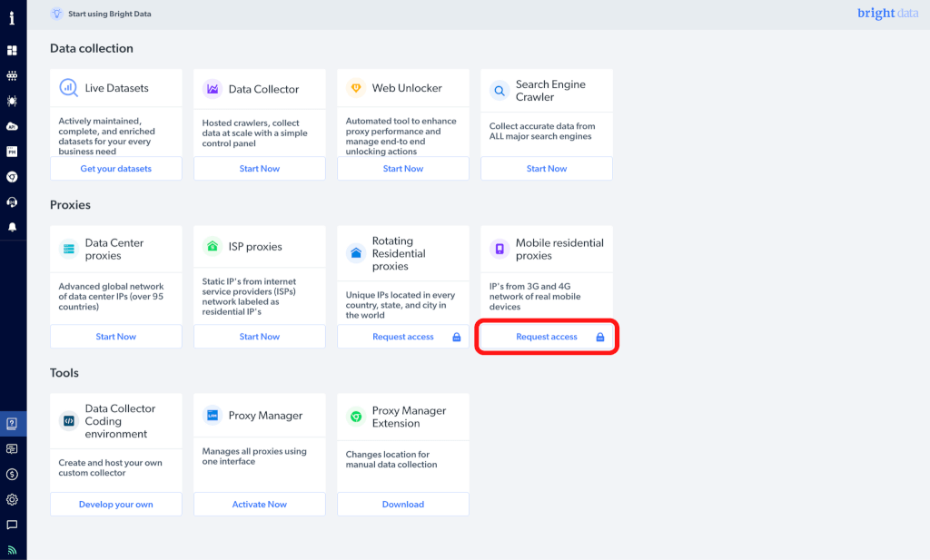Open the PM proxy manager sidebar icon
This screenshot has height=560, width=930.
13,152
